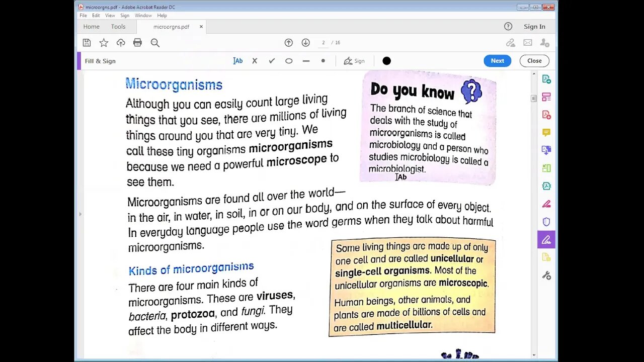
Task: Open the help question mark icon
Action: pyautogui.click(x=508, y=27)
